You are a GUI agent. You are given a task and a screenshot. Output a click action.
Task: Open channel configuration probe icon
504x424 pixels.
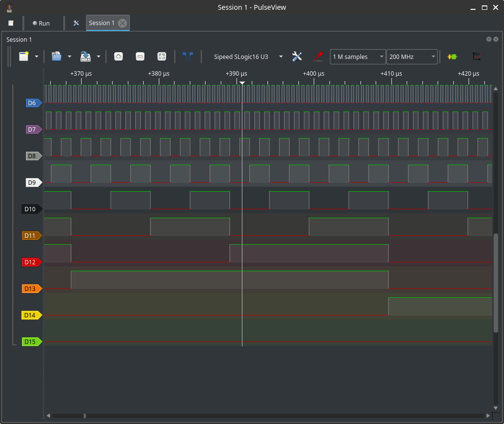(318, 57)
